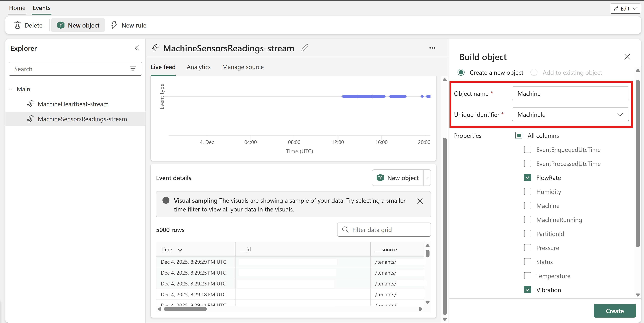644x323 pixels.
Task: Click the row dated 8:29:23 PM UTC
Action: [290, 284]
